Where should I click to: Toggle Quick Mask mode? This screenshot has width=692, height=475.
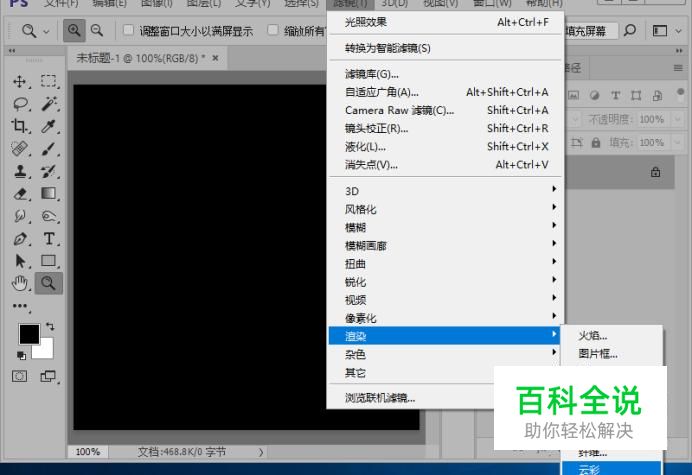click(x=19, y=376)
